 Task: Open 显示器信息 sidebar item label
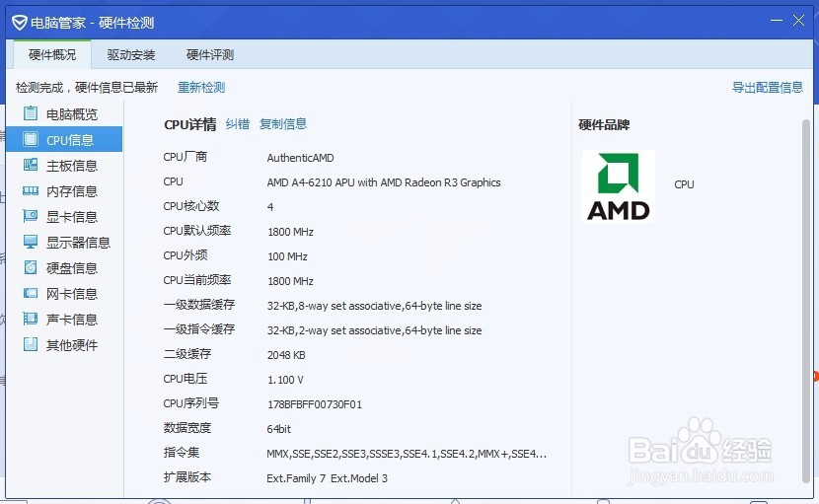pos(78,243)
